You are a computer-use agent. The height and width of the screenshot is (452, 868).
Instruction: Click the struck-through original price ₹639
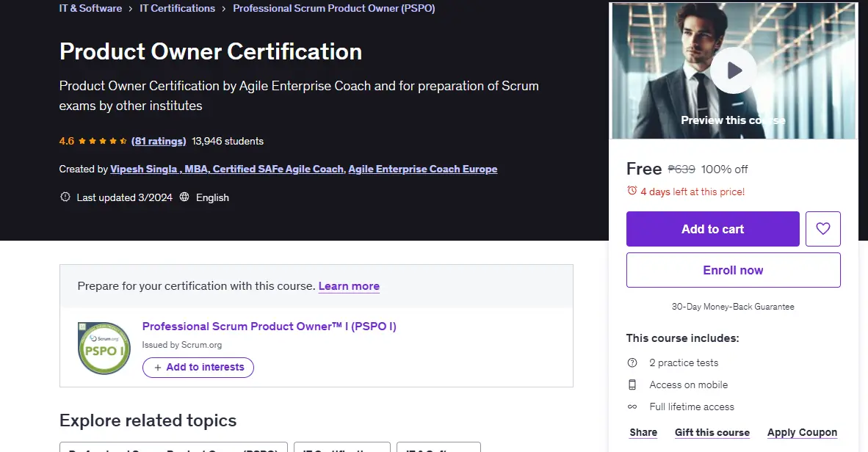[681, 169]
